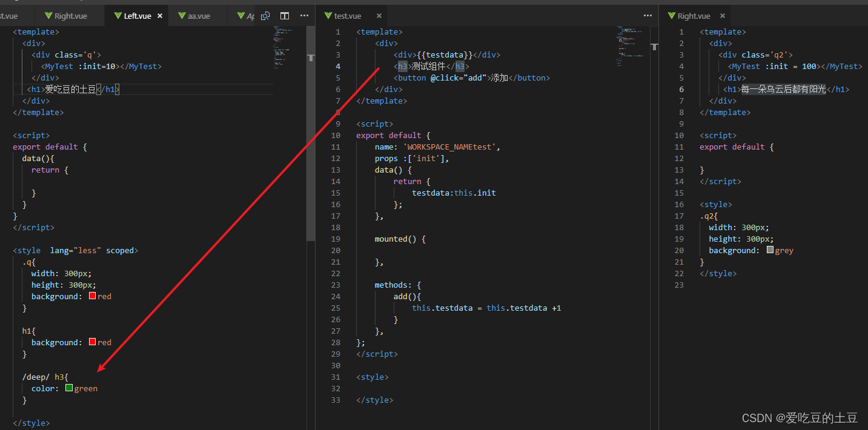Click line number 6 in Right.vue gutter

pyautogui.click(x=681, y=89)
